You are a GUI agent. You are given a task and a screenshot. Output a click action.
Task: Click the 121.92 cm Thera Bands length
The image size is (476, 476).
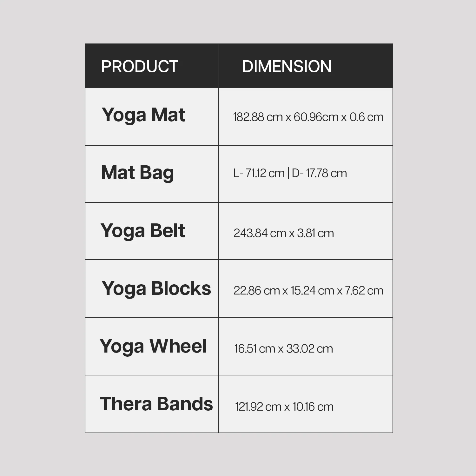click(x=258, y=407)
